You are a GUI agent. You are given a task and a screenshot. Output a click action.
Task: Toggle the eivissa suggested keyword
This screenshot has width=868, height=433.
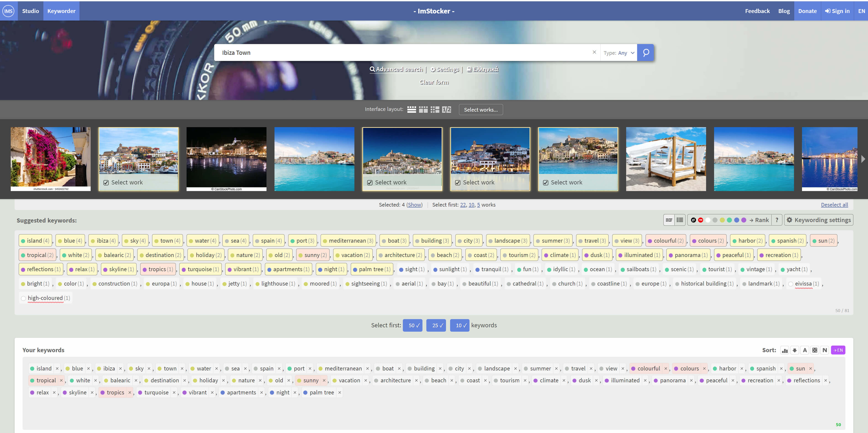click(803, 283)
